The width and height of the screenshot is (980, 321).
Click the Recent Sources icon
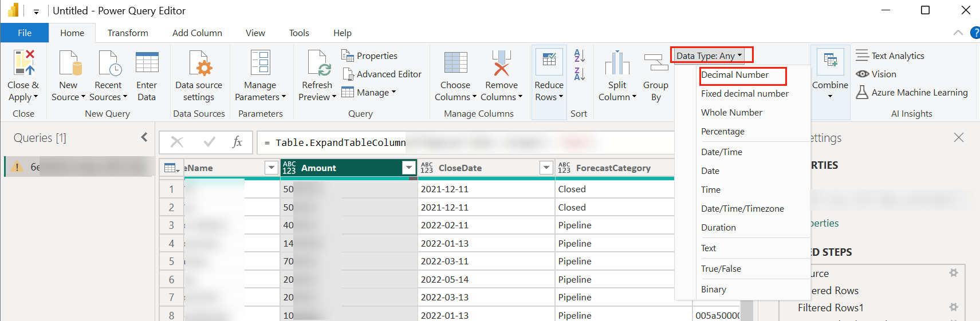109,62
